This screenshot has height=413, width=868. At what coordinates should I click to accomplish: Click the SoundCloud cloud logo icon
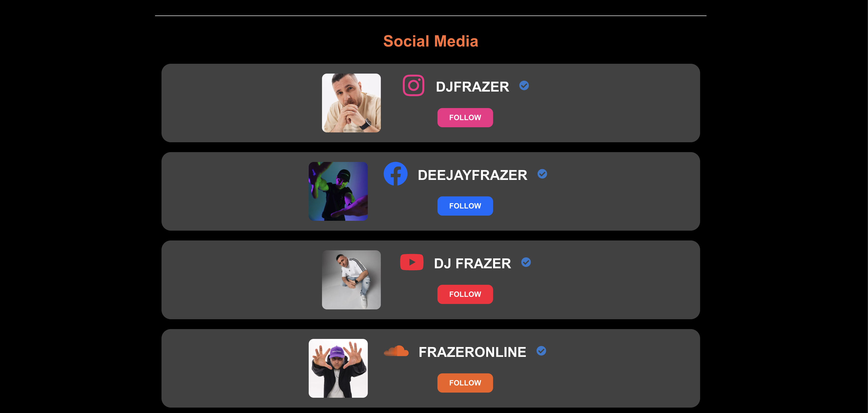pos(396,351)
